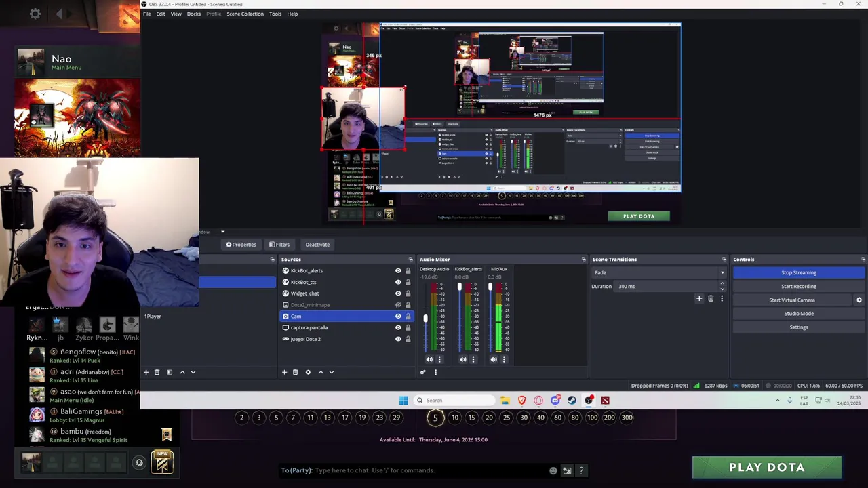The width and height of the screenshot is (868, 488).
Task: Open Desktop Audio three-dot options
Action: coord(439,359)
